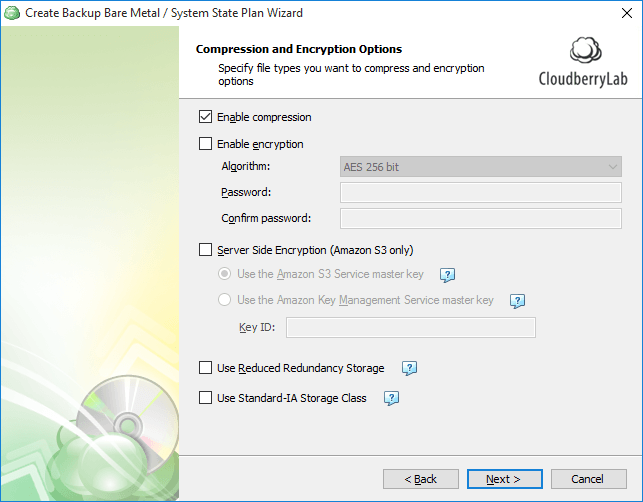Click the wizard app icon in title bar
This screenshot has width=643, height=502.
coord(12,13)
